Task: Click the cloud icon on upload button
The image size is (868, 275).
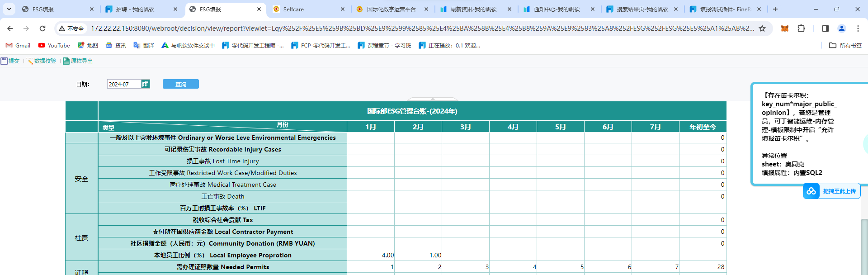Action: [811, 191]
